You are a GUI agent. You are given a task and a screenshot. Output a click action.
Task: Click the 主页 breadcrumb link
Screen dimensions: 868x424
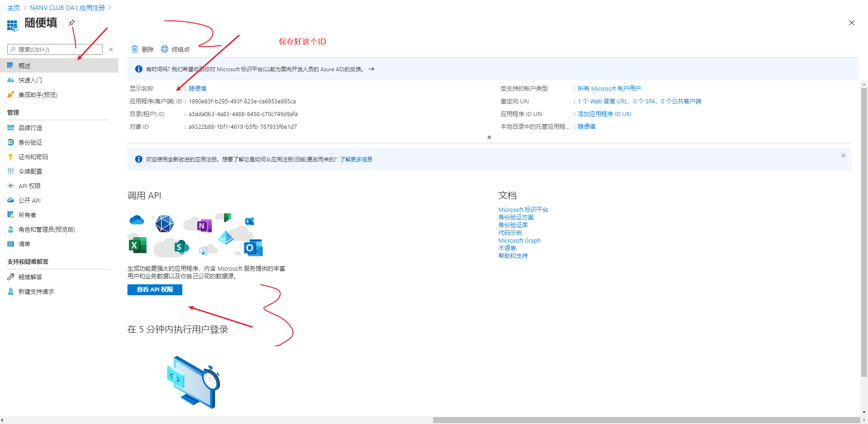point(14,8)
